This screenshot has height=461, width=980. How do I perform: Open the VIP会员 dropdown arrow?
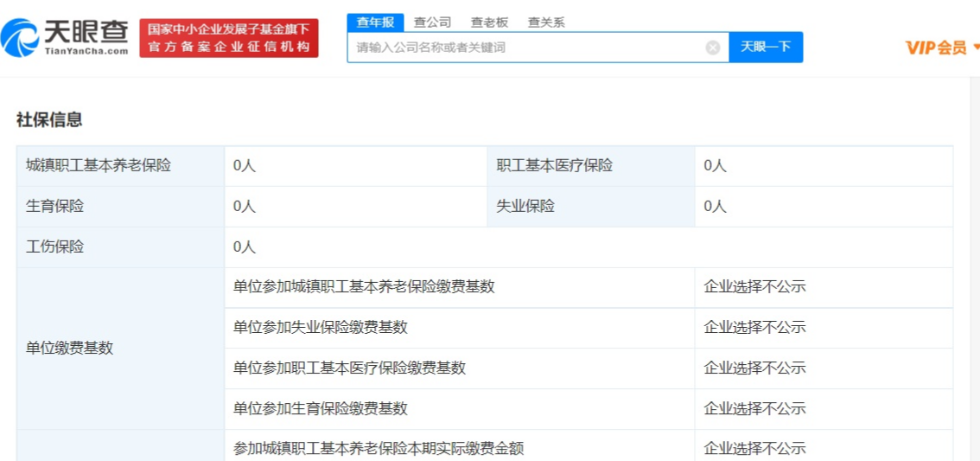pos(976,47)
